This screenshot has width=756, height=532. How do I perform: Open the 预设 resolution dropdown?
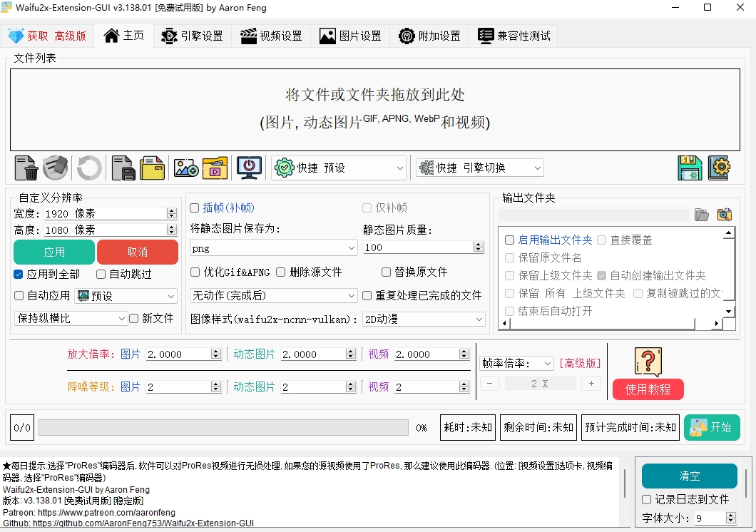[126, 296]
